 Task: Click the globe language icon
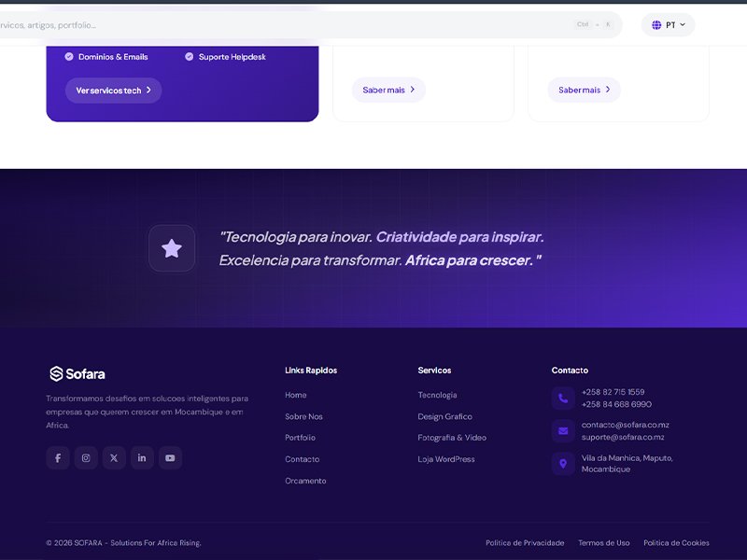(656, 25)
